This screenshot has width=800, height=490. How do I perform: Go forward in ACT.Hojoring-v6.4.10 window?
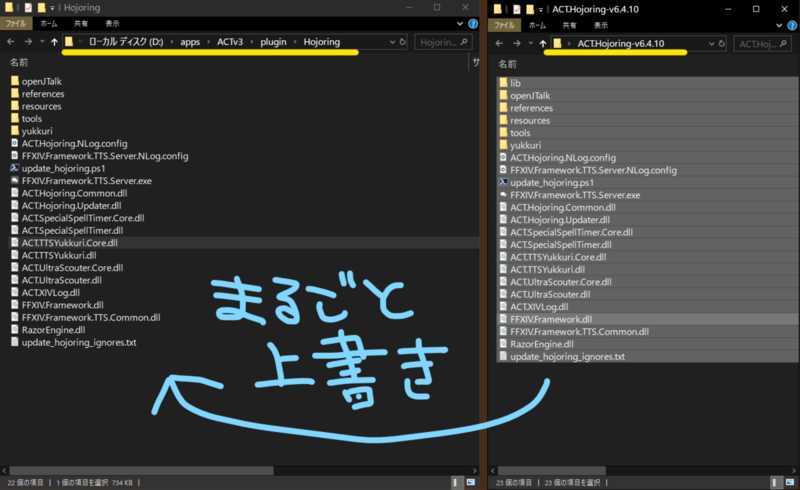[x=517, y=43]
